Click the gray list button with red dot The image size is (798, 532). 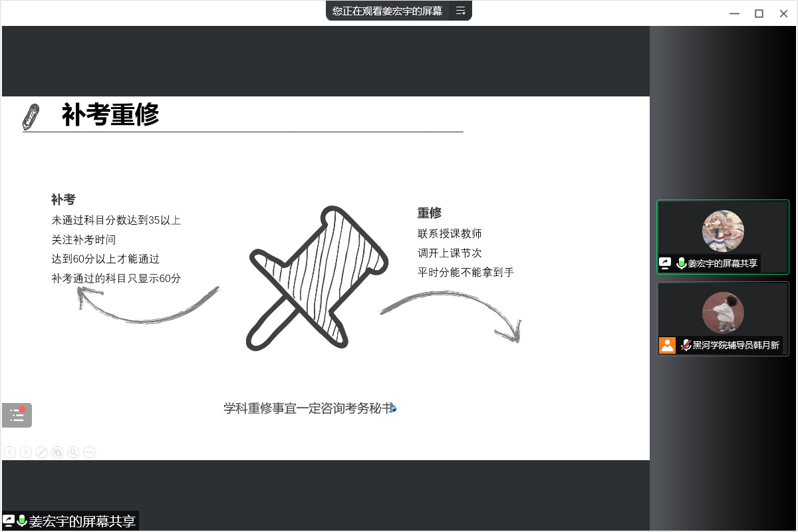coord(17,415)
